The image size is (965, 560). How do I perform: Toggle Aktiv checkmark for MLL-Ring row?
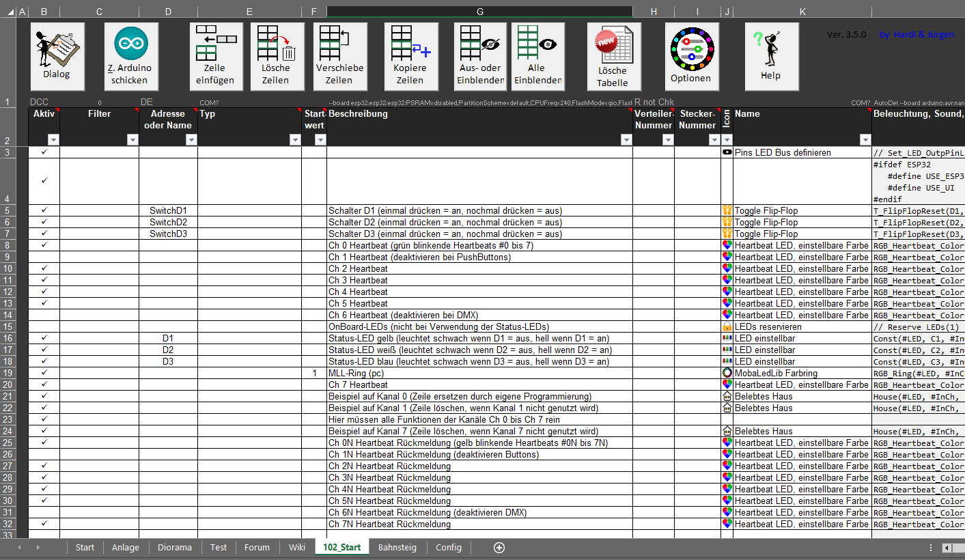[44, 374]
